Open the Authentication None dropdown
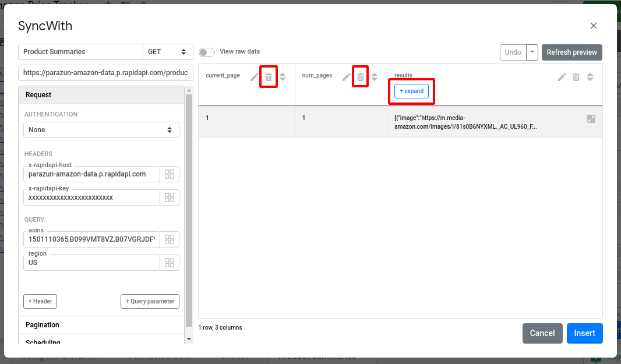This screenshot has width=621, height=364. 101,130
